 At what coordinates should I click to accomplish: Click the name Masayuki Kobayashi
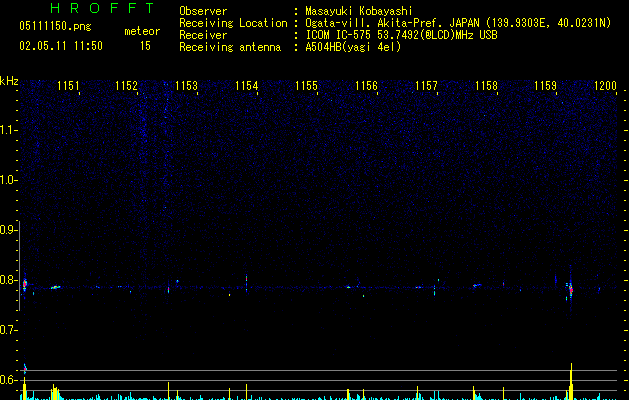click(359, 11)
